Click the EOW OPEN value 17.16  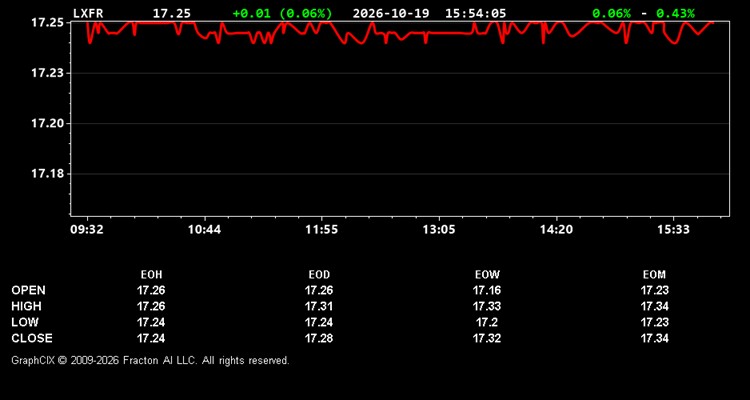click(487, 290)
